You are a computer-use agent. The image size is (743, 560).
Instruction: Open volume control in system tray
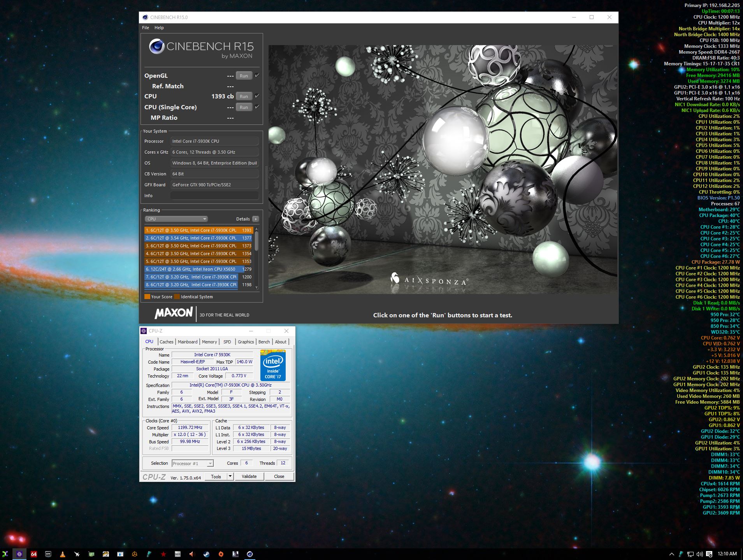(x=700, y=554)
